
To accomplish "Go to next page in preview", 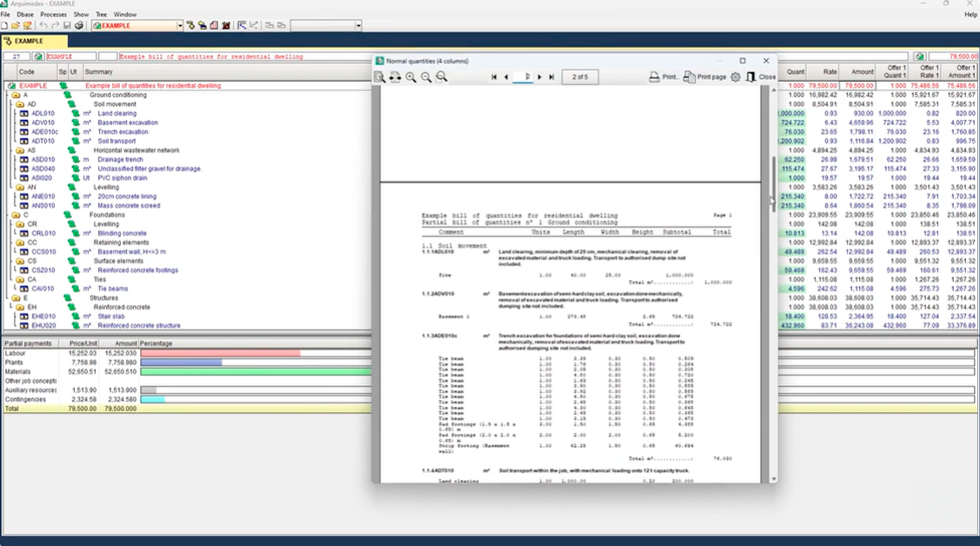I will click(540, 77).
